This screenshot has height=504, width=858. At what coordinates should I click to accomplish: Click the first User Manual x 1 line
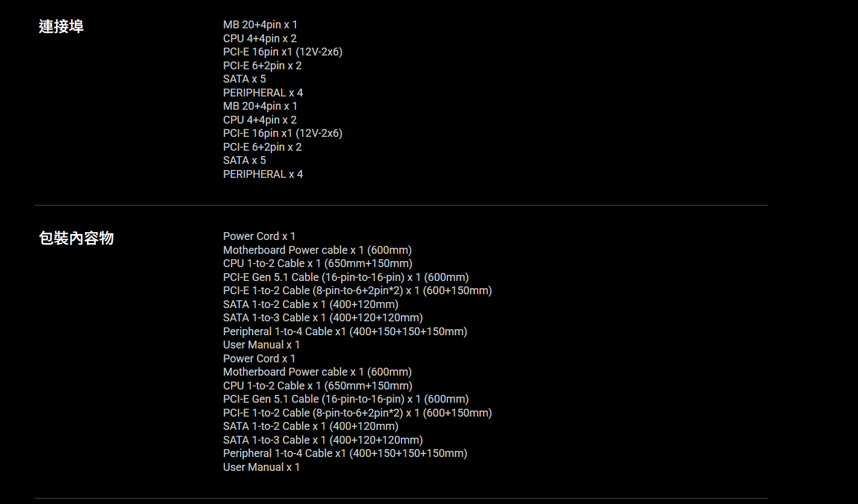click(x=261, y=345)
